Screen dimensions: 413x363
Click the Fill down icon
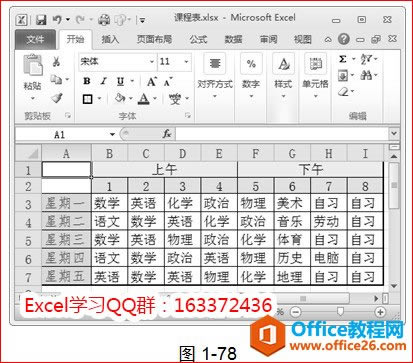[x=343, y=76]
